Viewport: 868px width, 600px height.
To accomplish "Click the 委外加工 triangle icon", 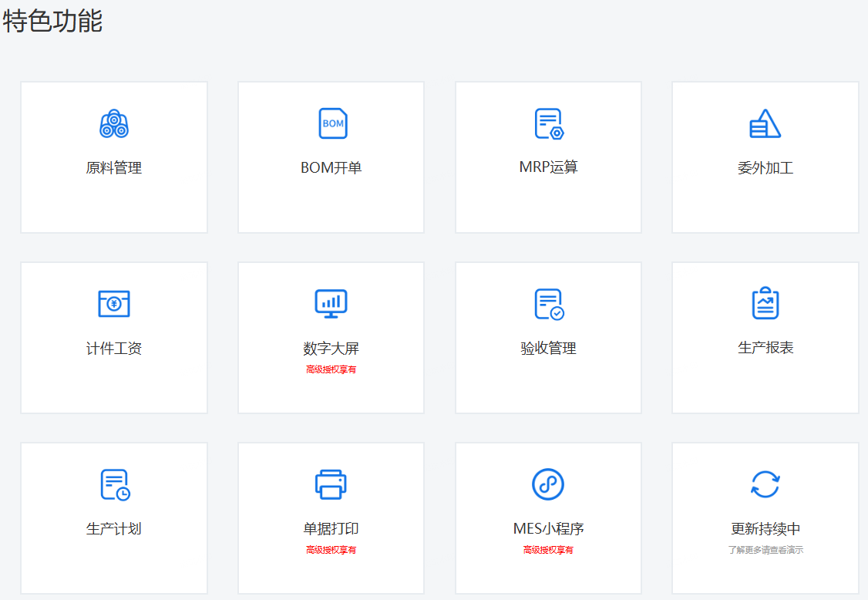I will point(765,123).
